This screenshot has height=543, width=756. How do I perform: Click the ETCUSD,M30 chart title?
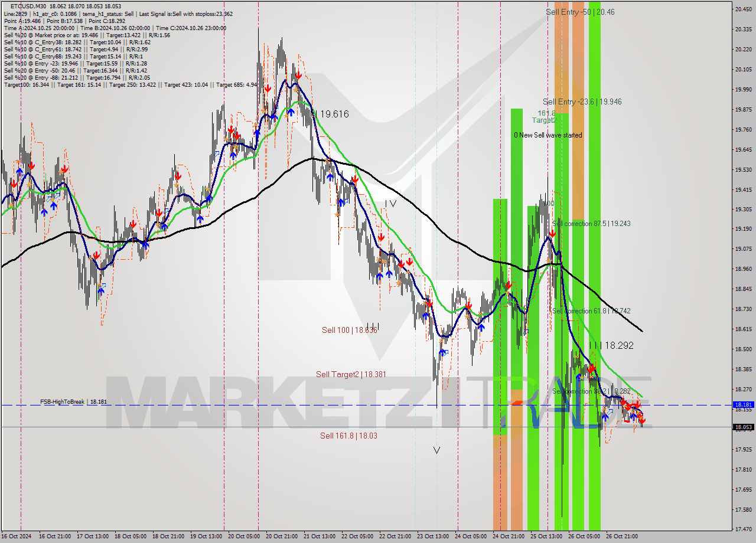28,5
